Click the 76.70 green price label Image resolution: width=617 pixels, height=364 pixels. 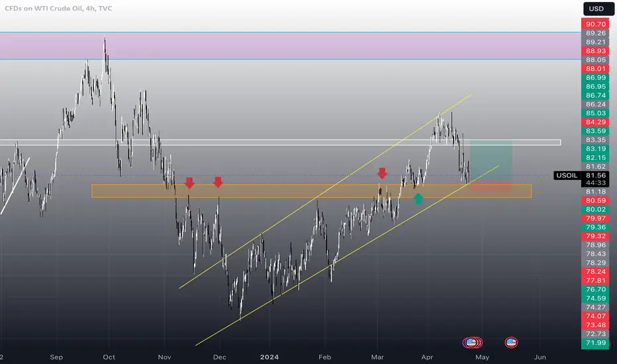point(596,290)
